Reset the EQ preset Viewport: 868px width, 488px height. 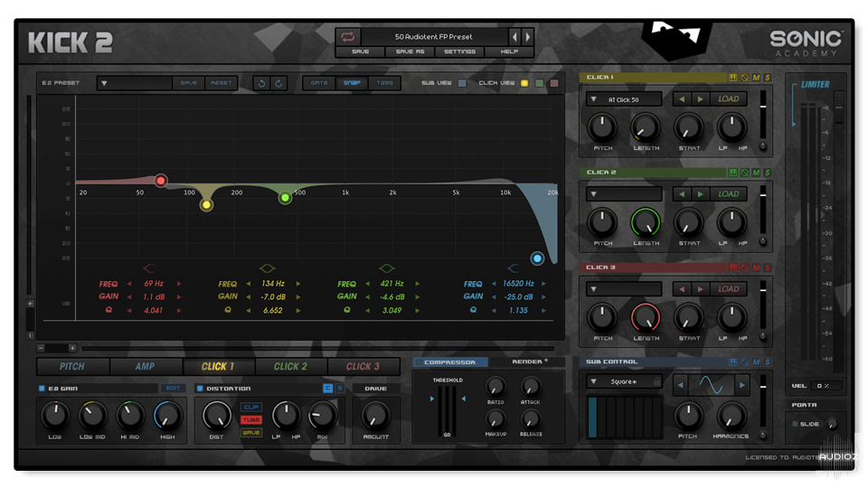(222, 83)
